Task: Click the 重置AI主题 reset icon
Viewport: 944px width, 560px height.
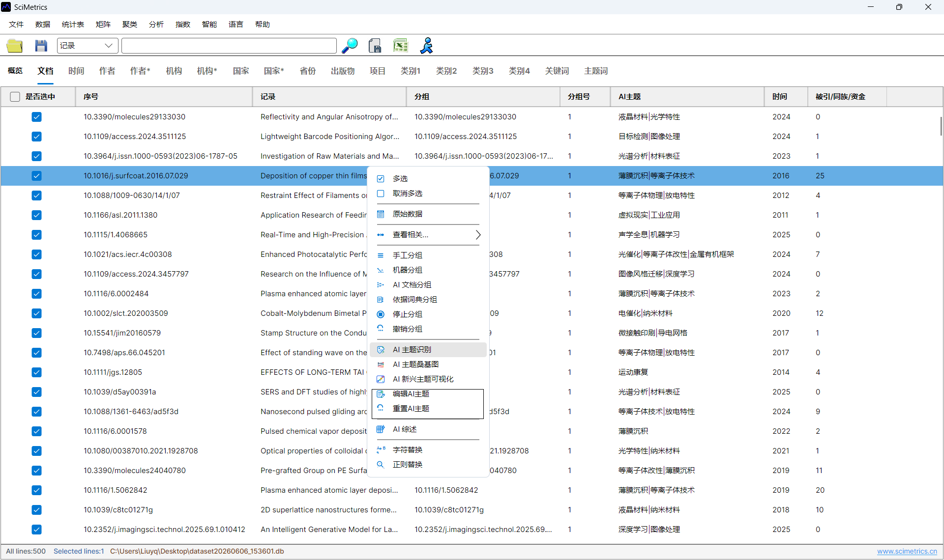Action: click(x=381, y=409)
